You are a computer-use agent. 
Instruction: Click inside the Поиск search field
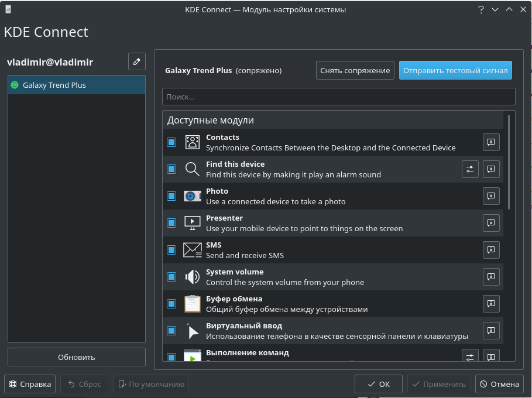[338, 97]
